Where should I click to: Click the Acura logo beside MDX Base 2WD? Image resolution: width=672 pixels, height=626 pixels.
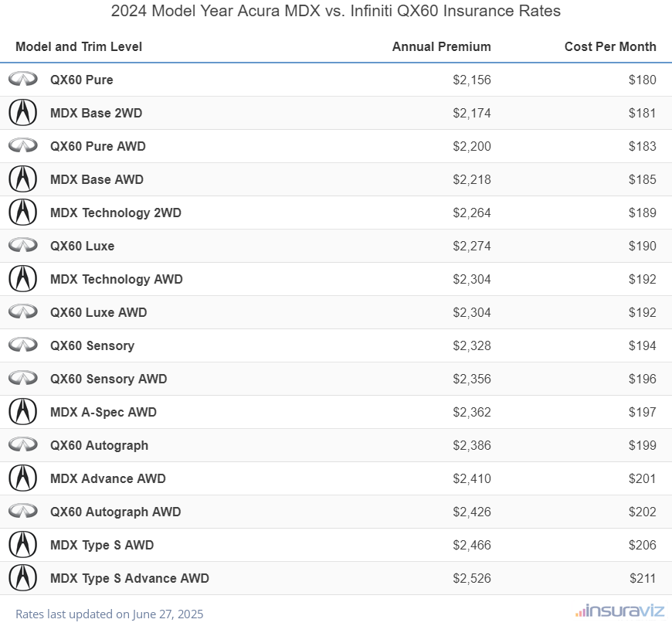coord(23,112)
